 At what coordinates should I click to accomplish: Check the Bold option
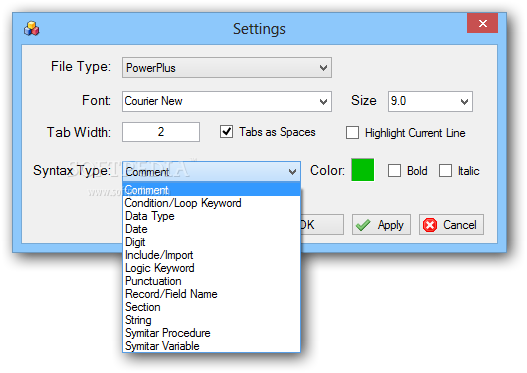pos(394,170)
